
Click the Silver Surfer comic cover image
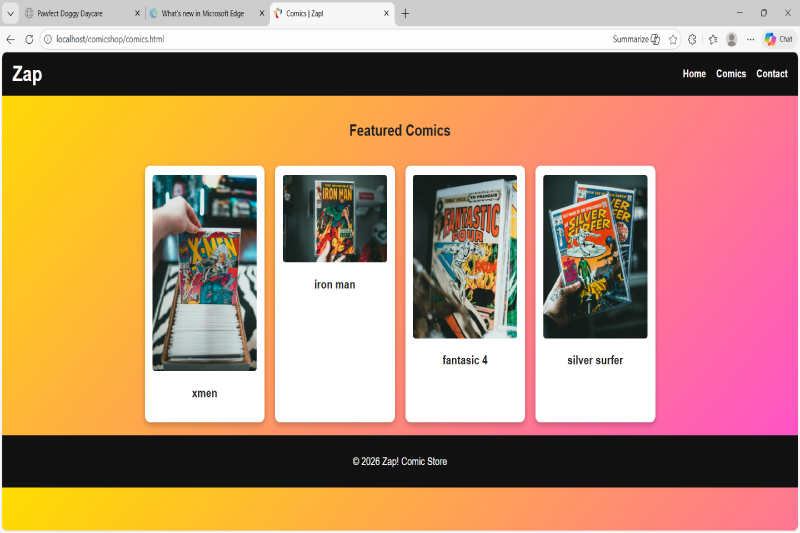[595, 257]
